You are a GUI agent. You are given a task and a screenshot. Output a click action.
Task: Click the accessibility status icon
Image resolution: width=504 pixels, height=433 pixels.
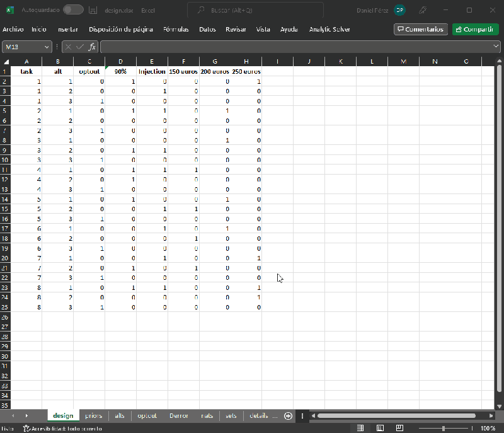tap(26, 428)
